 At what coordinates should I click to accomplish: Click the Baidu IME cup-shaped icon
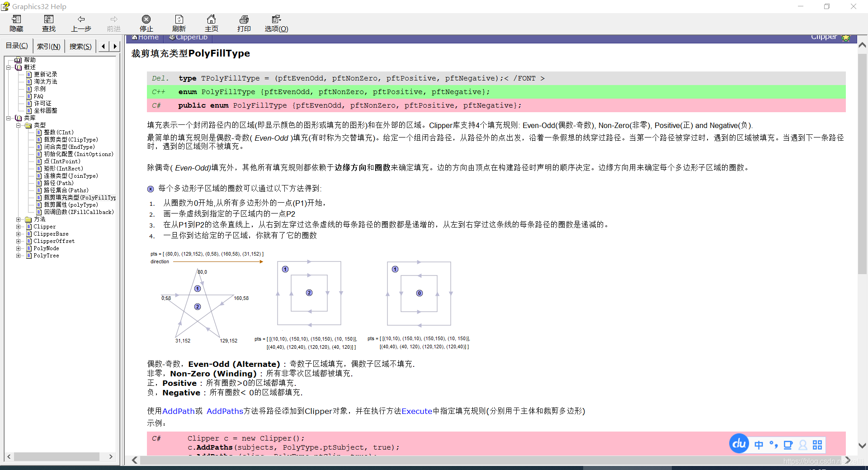click(788, 445)
